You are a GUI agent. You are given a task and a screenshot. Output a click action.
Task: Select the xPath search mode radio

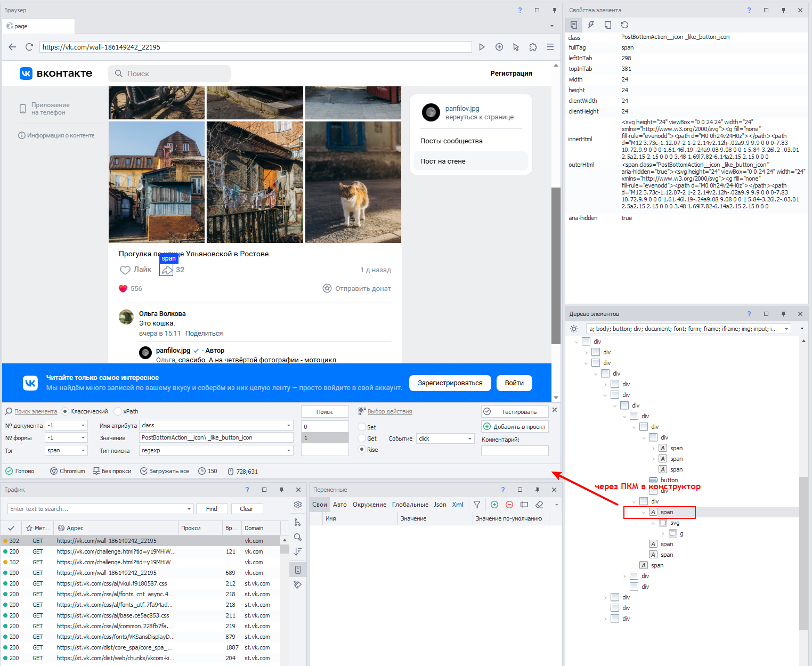(118, 411)
